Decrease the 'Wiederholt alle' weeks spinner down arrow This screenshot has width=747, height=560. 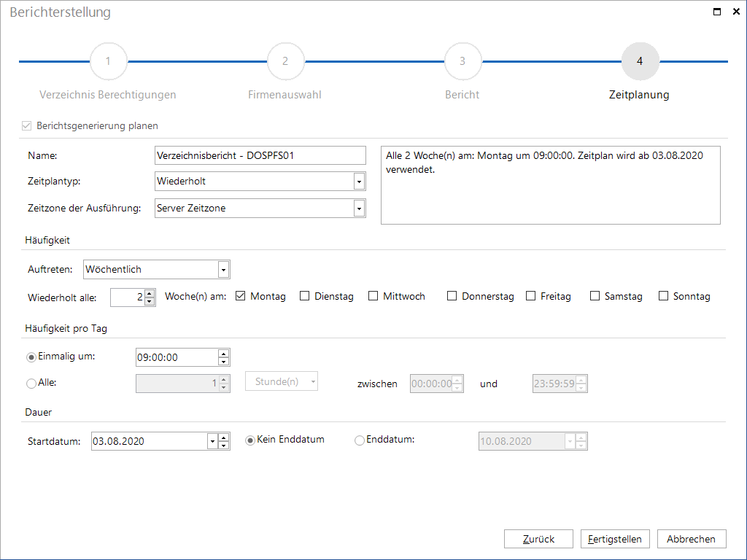[149, 301]
